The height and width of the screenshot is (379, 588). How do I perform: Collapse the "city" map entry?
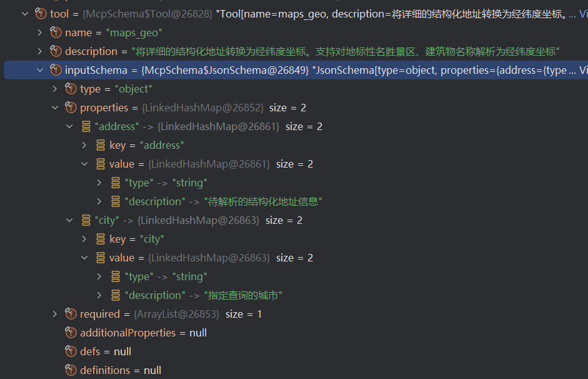click(x=69, y=220)
